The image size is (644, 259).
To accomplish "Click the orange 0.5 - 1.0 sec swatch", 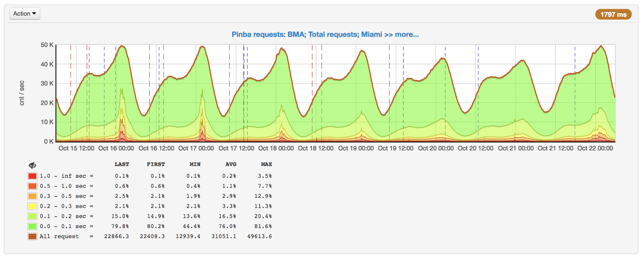I will point(32,186).
